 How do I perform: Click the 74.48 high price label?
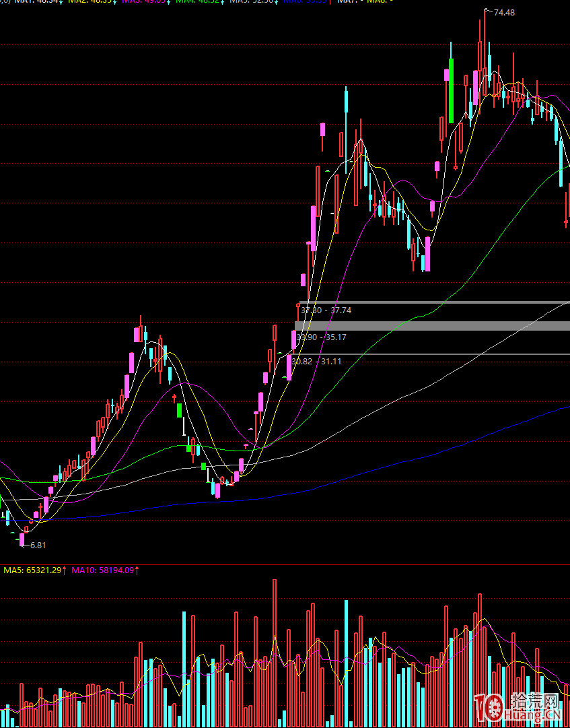pyautogui.click(x=504, y=13)
